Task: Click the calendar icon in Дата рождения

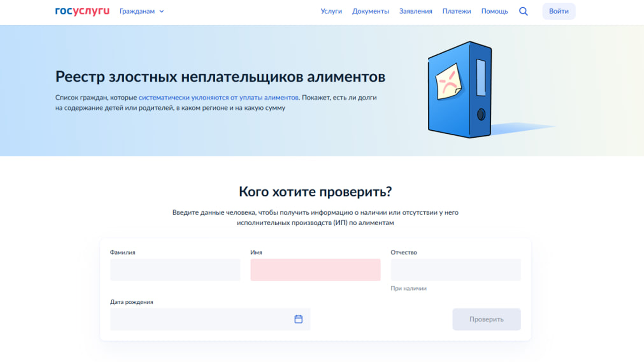Action: (298, 319)
